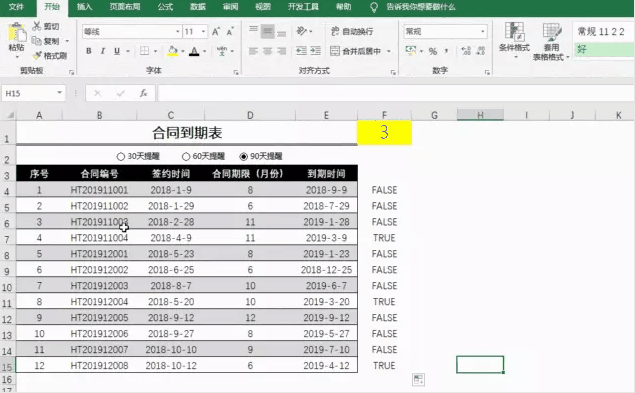Switch to the 数据 tab
635x393 pixels.
(x=198, y=7)
